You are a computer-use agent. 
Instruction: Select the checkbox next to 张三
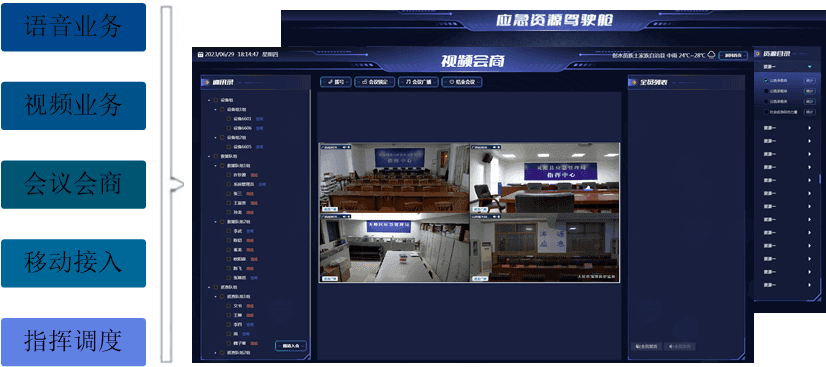[x=229, y=194]
